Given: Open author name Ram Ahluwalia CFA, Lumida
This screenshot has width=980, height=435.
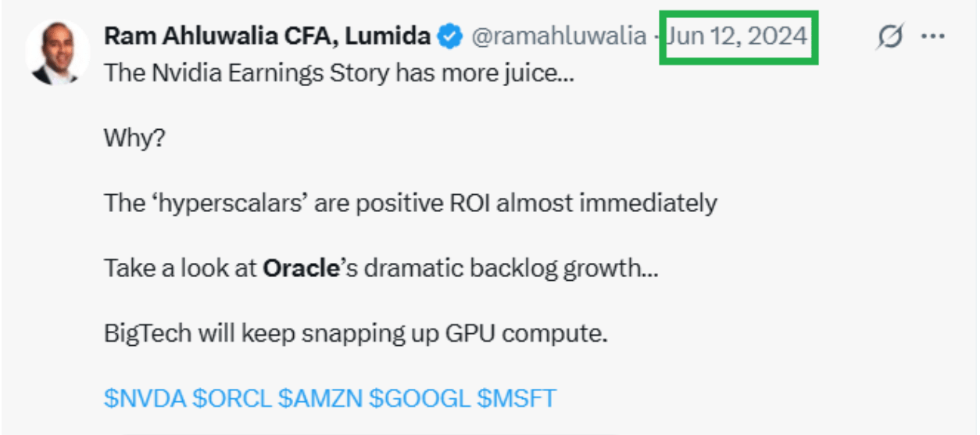Looking at the screenshot, I should 267,36.
